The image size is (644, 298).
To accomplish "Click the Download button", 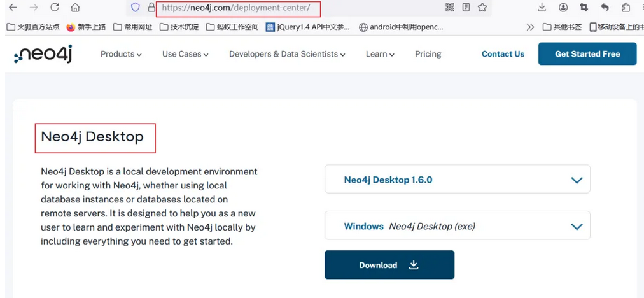I will (x=389, y=265).
